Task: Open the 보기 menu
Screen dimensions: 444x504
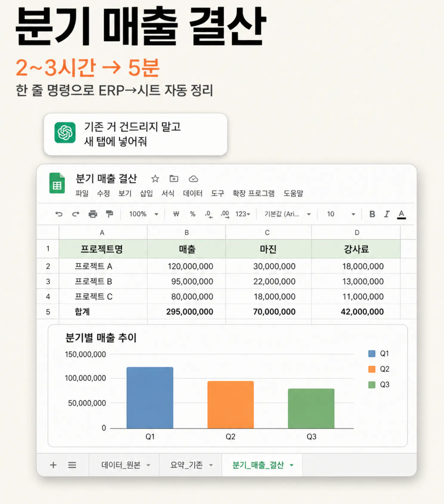Action: pos(125,193)
